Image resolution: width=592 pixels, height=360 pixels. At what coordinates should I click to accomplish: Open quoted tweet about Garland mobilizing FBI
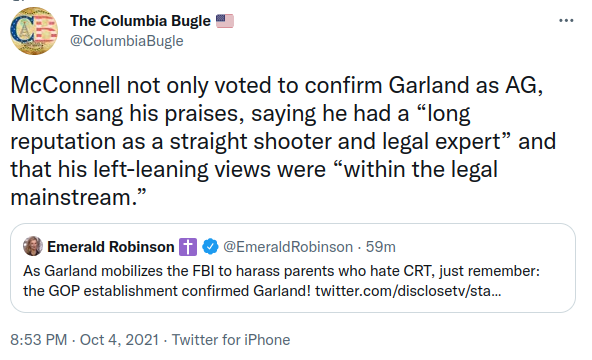pos(293,268)
